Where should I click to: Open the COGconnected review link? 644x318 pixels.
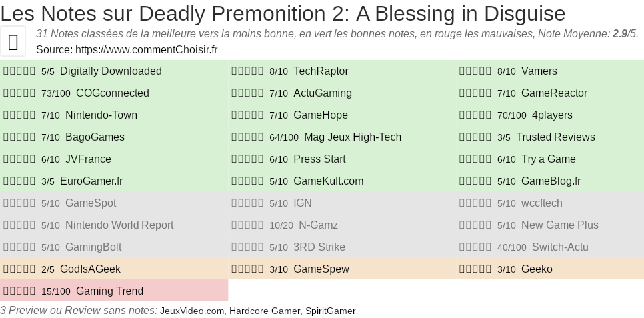pyautogui.click(x=112, y=93)
